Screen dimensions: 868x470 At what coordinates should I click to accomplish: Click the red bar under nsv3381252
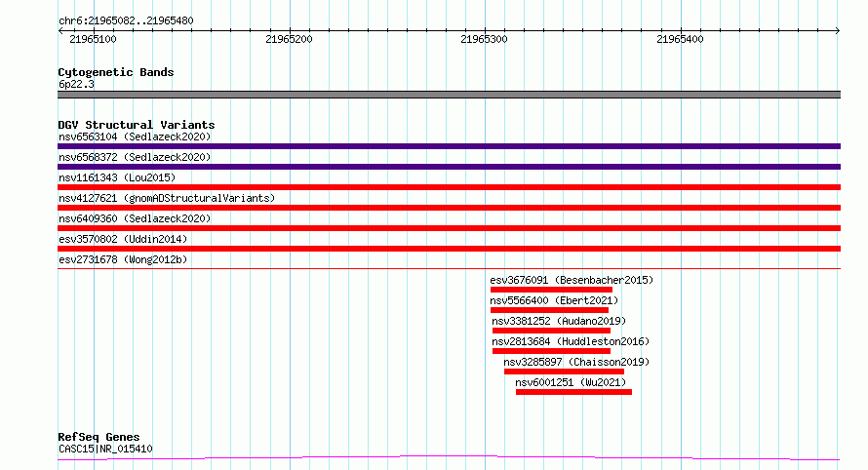point(551,331)
